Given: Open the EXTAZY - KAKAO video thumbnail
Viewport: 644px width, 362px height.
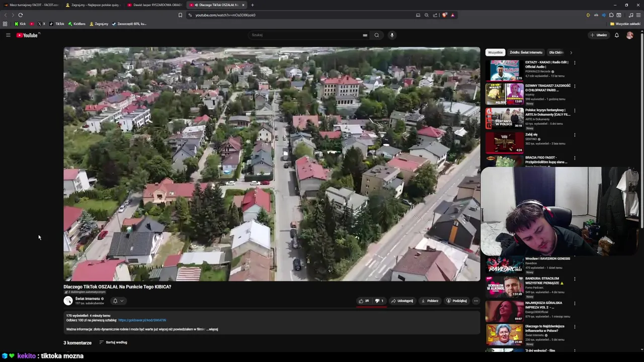Looking at the screenshot, I should tap(504, 70).
